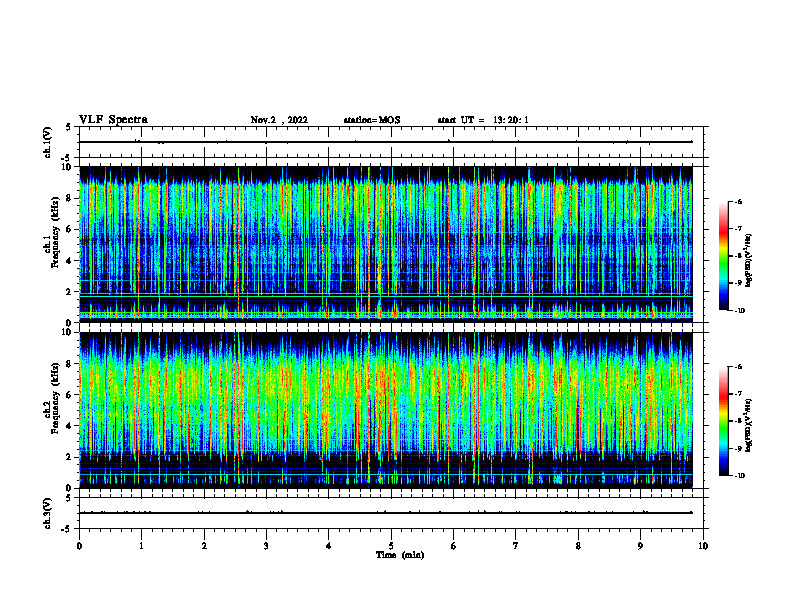This screenshot has height=612, width=792.
Task: Click the time axis tick label "0"
Action: [x=79, y=546]
